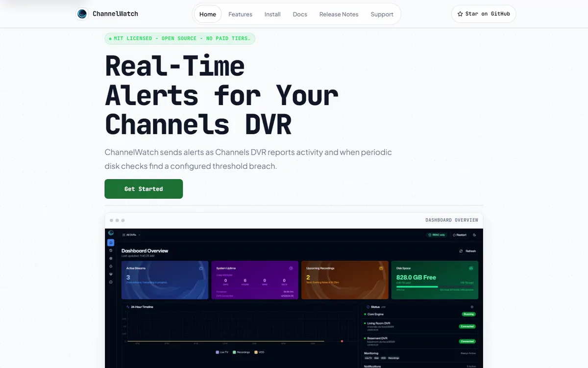This screenshot has width=588, height=368.
Task: Open the Docs navigation item
Action: pos(300,14)
